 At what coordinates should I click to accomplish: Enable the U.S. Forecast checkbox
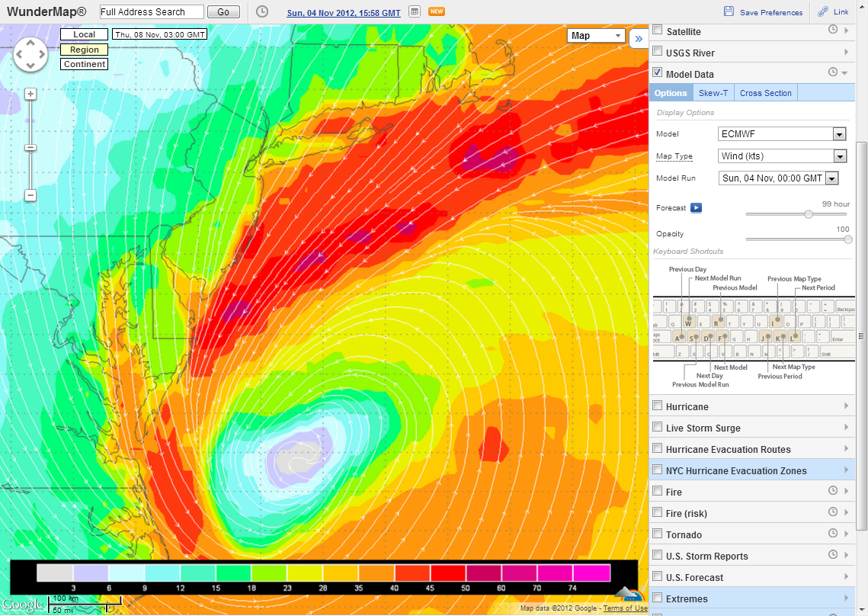click(x=658, y=576)
